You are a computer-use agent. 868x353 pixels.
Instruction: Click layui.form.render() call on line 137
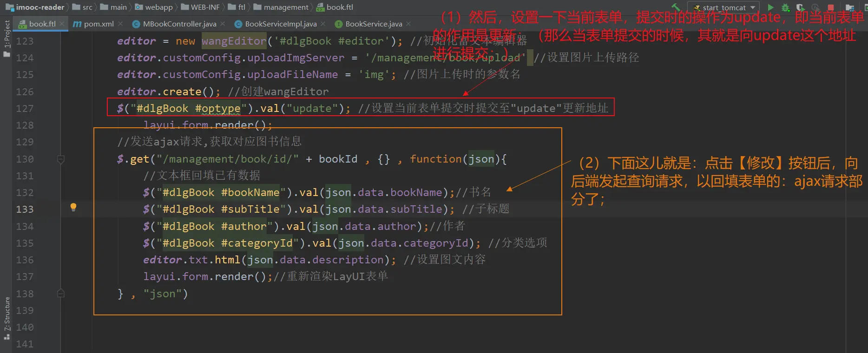pyautogui.click(x=205, y=277)
